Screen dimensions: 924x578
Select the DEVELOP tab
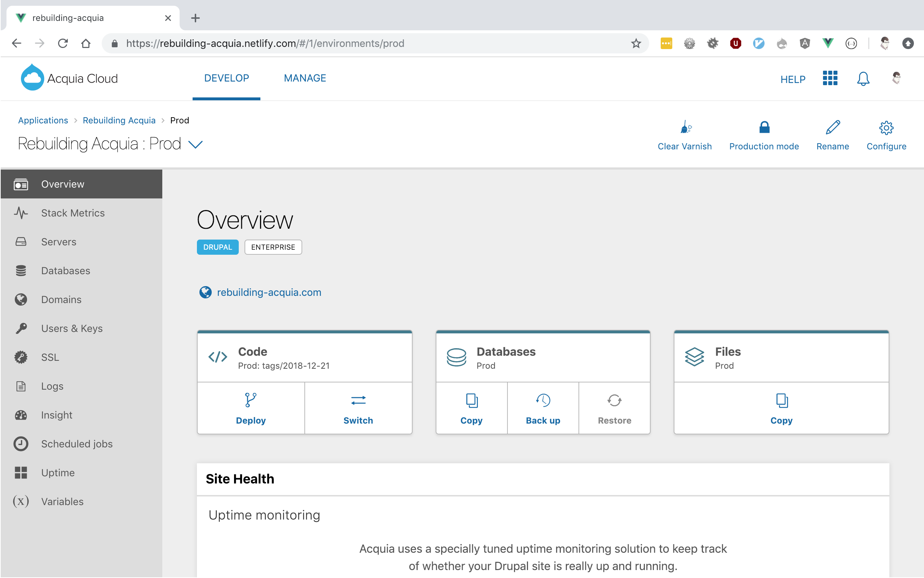pyautogui.click(x=226, y=78)
